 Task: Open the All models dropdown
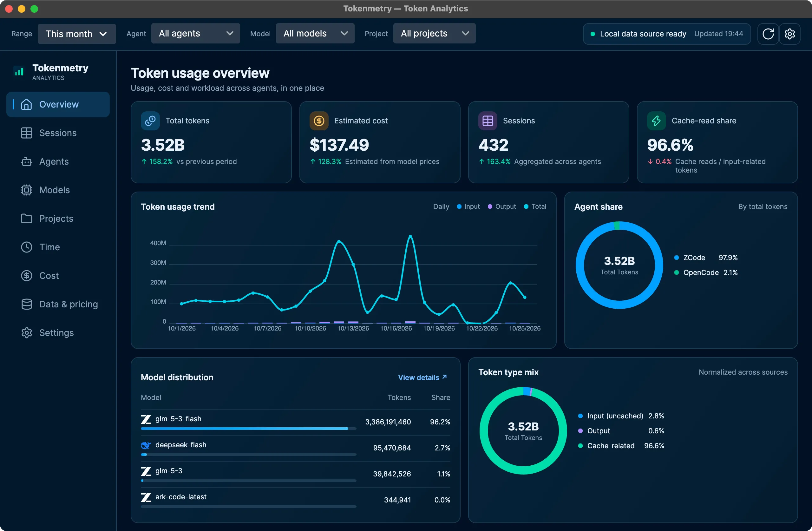click(315, 33)
